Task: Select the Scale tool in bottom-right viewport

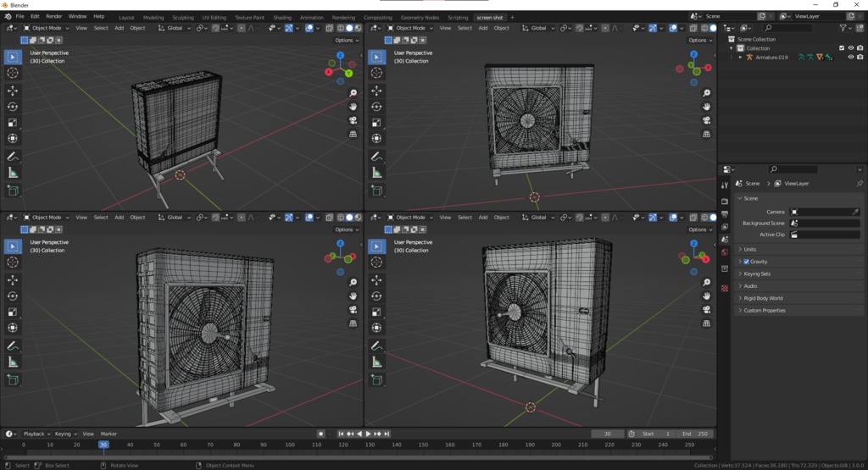Action: click(x=377, y=312)
